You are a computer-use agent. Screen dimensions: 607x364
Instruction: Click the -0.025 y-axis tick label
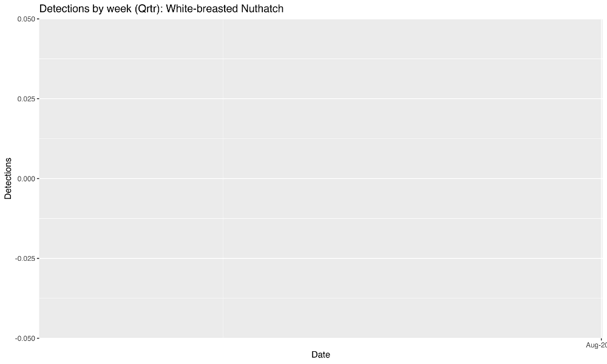pos(25,258)
